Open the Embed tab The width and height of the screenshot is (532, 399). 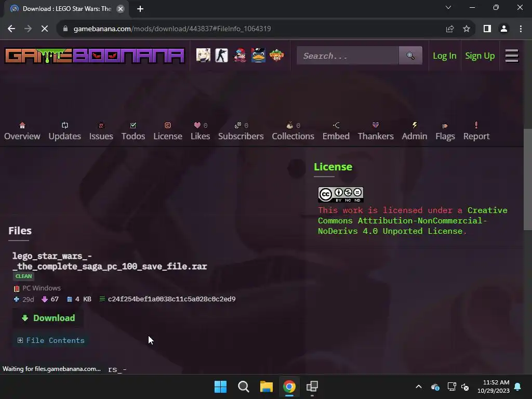pos(336,131)
